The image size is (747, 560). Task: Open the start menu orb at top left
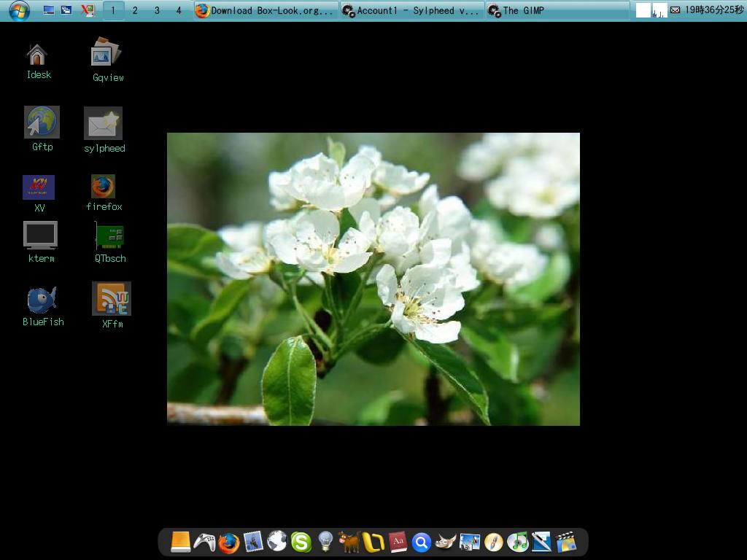point(19,10)
